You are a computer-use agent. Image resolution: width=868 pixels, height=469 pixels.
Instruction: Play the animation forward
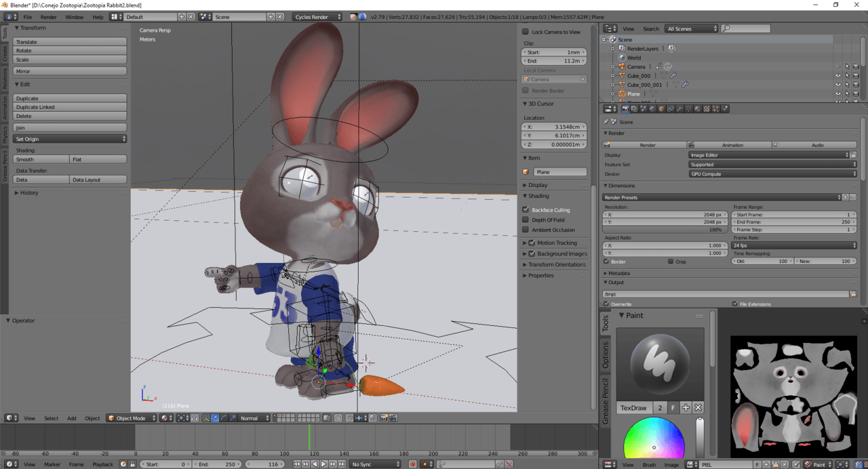pos(323,464)
